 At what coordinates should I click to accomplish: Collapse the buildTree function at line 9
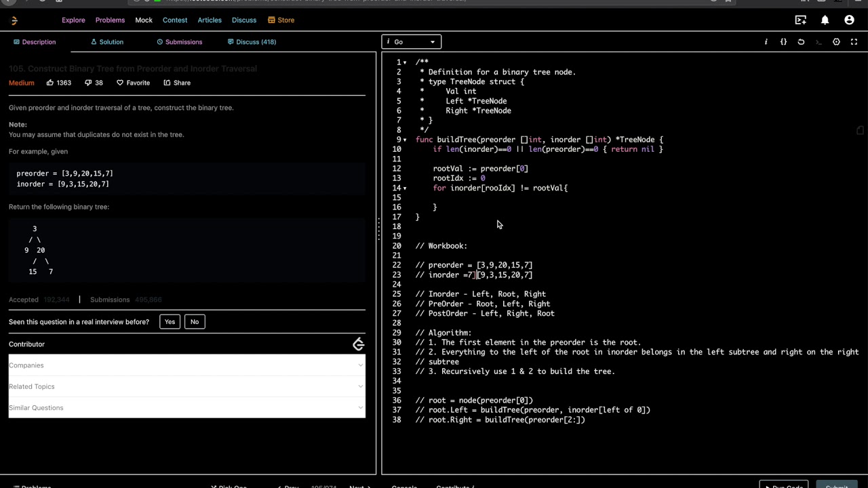405,140
